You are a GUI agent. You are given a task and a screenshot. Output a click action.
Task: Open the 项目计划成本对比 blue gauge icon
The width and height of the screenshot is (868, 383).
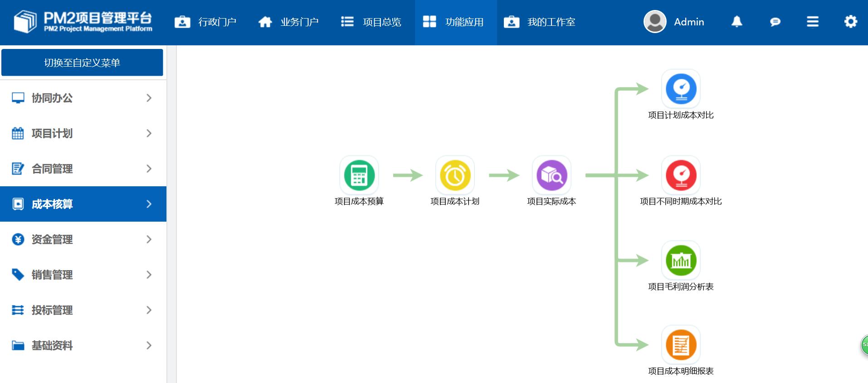tap(680, 89)
